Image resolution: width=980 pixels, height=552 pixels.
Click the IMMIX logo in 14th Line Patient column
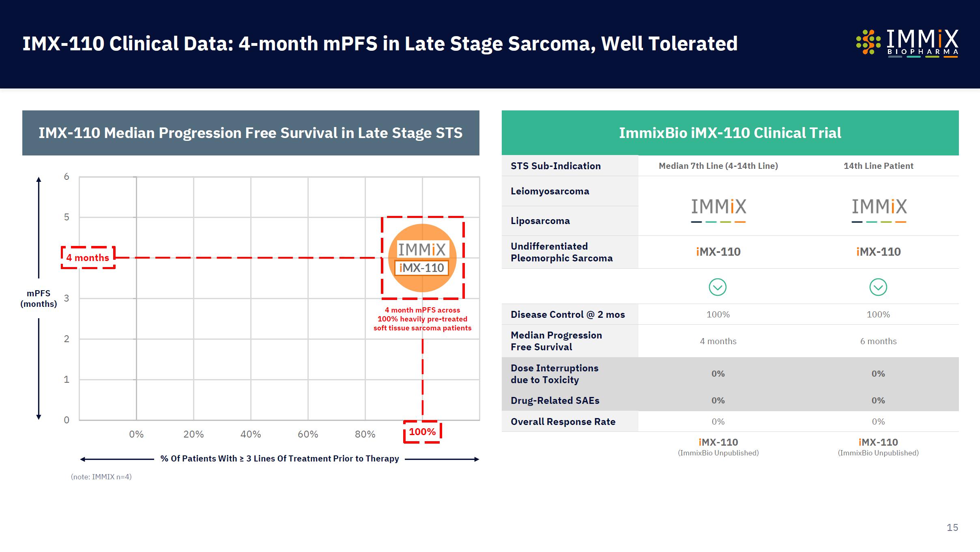pos(879,209)
